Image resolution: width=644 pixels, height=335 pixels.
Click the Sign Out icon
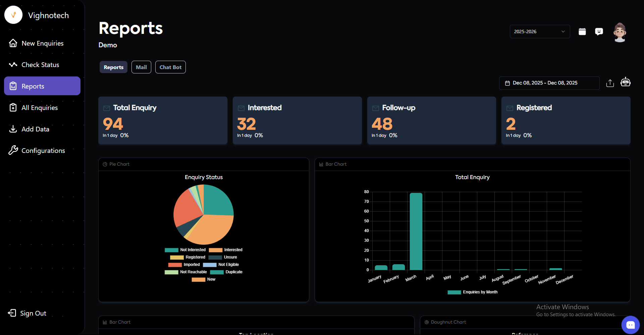(12, 313)
